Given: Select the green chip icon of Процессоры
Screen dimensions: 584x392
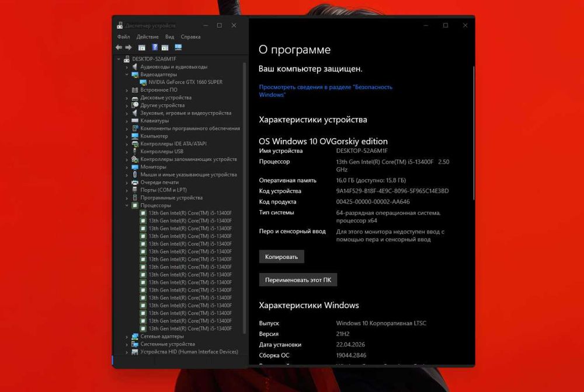Looking at the screenshot, I should (135, 205).
